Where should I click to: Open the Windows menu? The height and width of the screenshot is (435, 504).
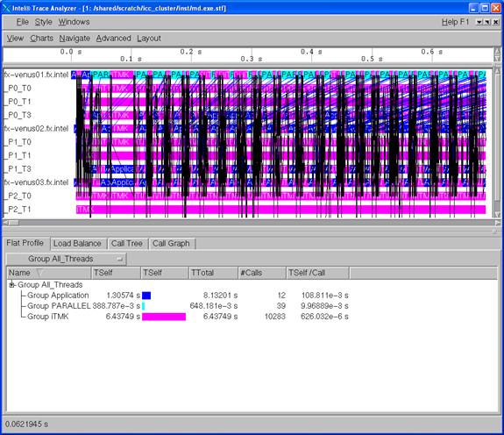click(x=74, y=22)
